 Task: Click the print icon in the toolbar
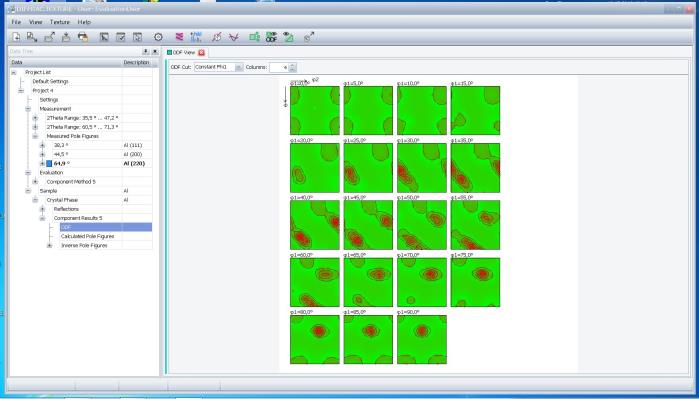pos(83,37)
